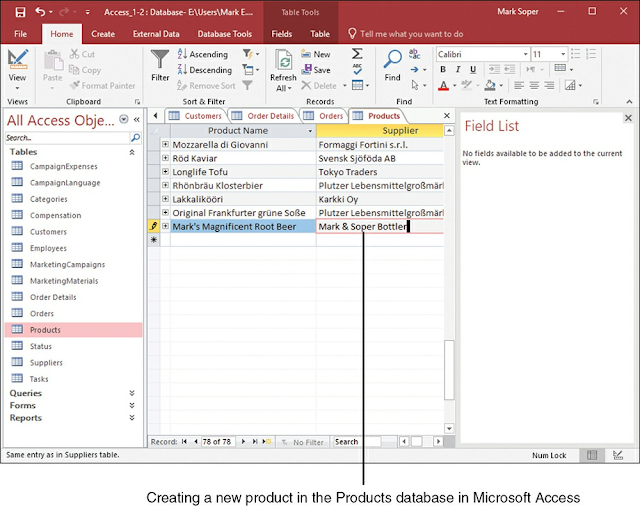Open the Employees table
Viewport: 640px width, 506px height.
click(x=48, y=248)
